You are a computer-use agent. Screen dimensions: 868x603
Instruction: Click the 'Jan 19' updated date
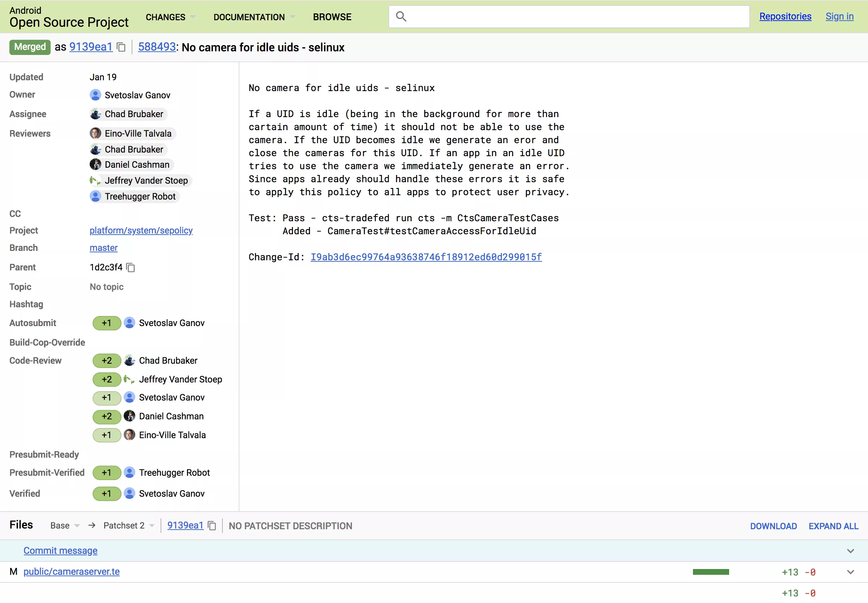(103, 77)
